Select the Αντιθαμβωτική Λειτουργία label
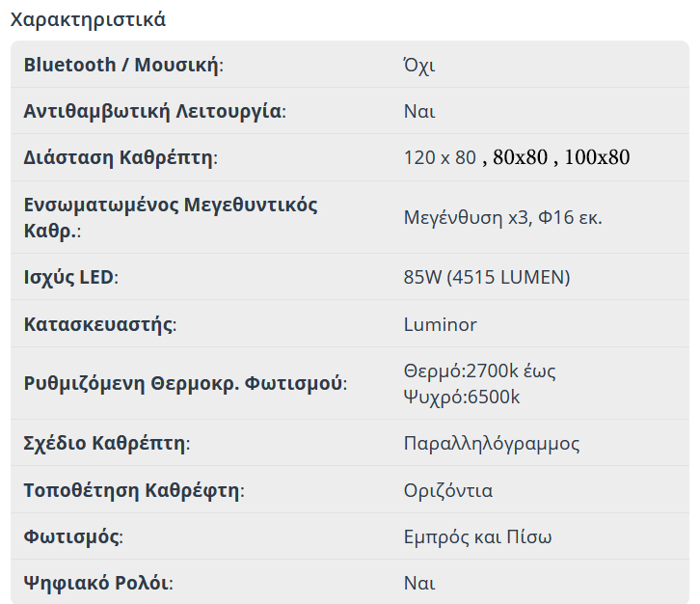 pyautogui.click(x=154, y=111)
